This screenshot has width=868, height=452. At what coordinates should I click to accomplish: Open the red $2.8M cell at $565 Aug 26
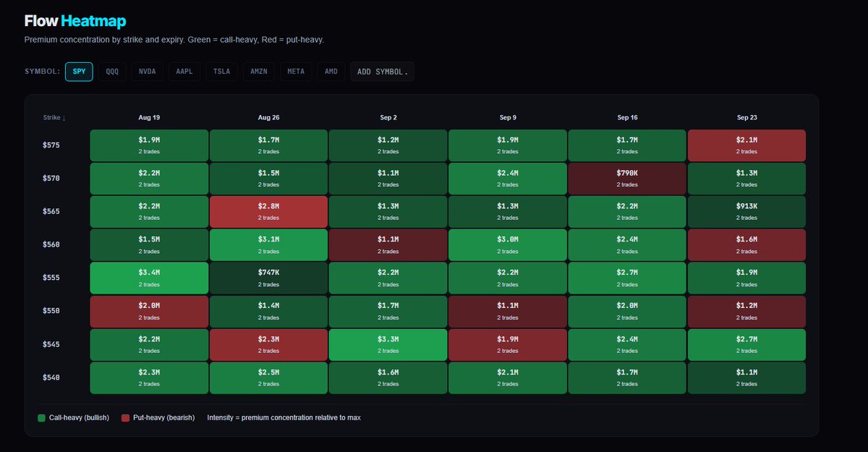point(269,212)
